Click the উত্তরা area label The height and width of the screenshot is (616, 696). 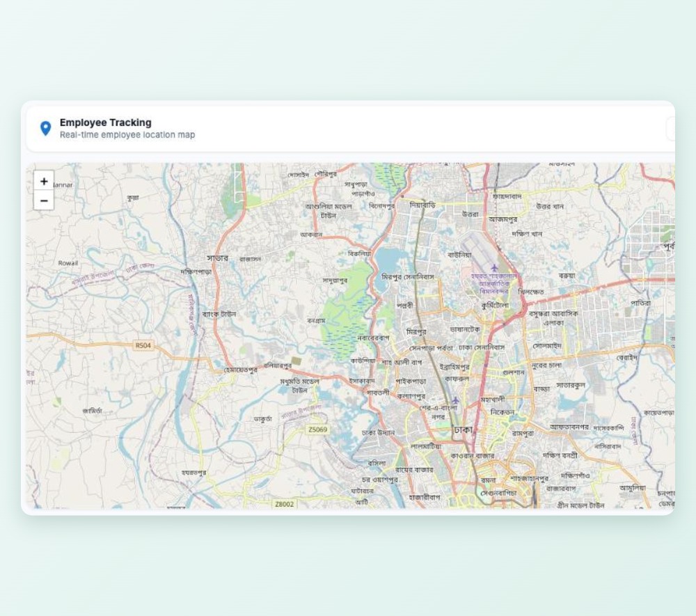point(470,214)
